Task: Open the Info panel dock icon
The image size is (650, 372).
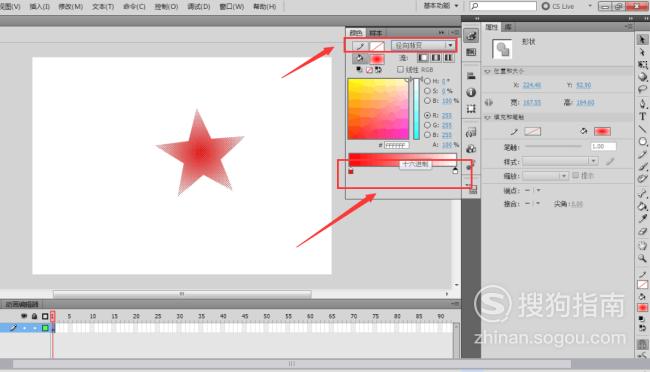Action: pyautogui.click(x=471, y=92)
